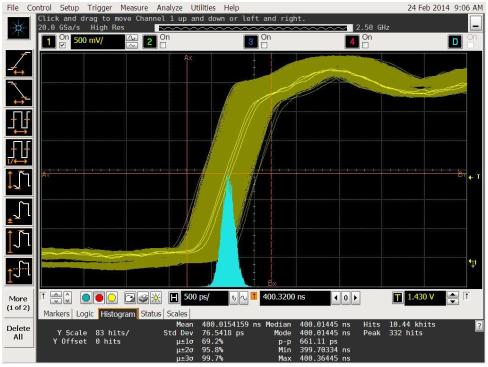Choose the period measurement icon
The width and height of the screenshot is (488, 367).
click(19, 123)
